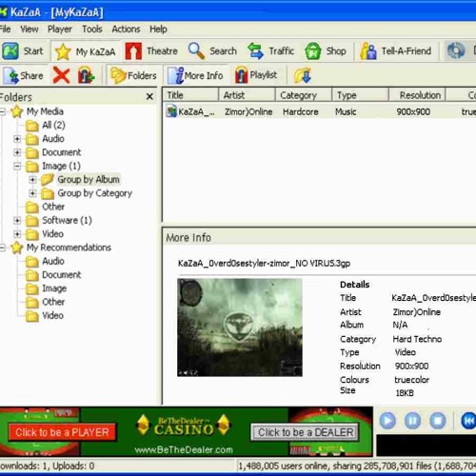Select the Image folder under My Recommendations
This screenshot has width=476, height=476.
point(54,288)
